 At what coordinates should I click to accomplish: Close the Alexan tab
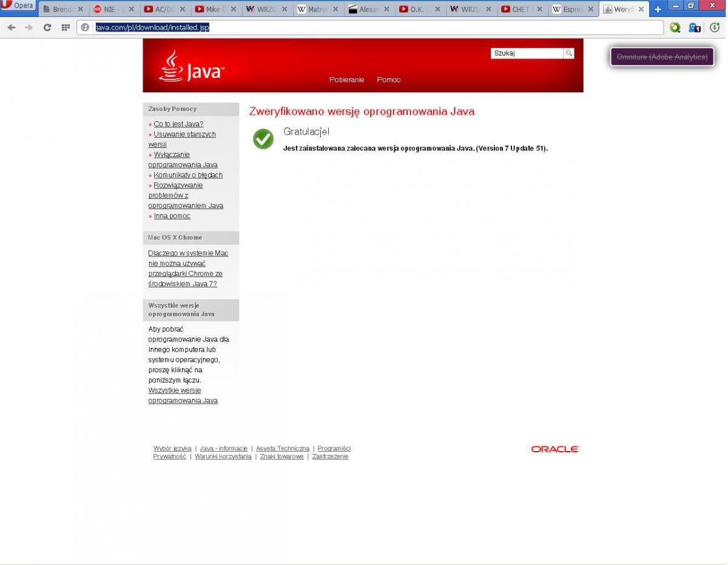tap(386, 10)
